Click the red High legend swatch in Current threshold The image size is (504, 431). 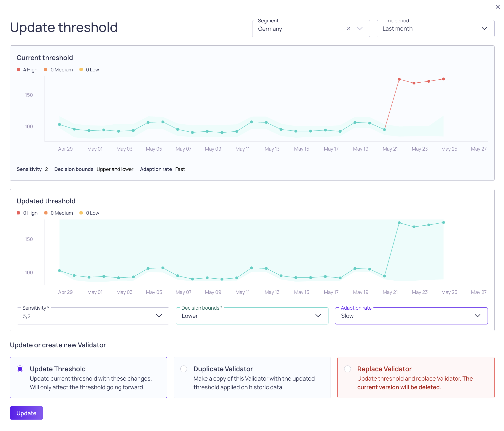18,70
